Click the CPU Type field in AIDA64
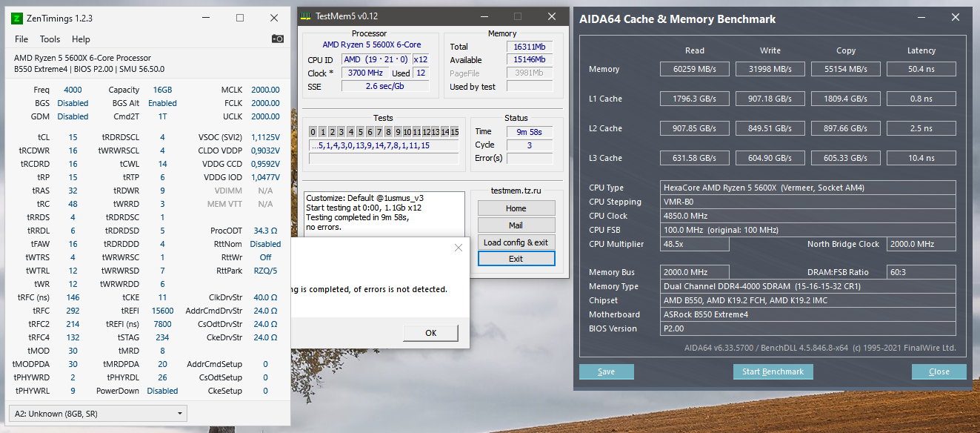 [808, 188]
